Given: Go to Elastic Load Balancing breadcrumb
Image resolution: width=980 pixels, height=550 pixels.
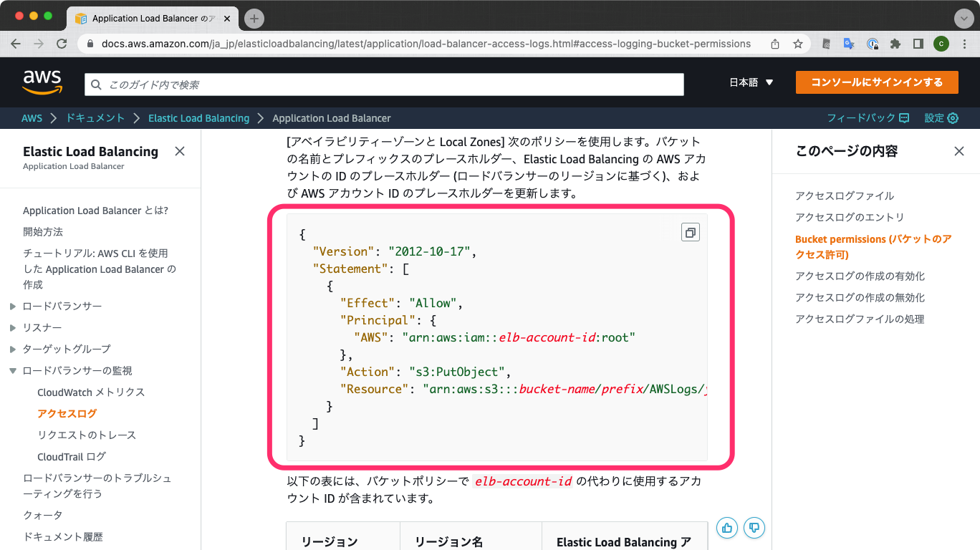Looking at the screenshot, I should pyautogui.click(x=198, y=118).
